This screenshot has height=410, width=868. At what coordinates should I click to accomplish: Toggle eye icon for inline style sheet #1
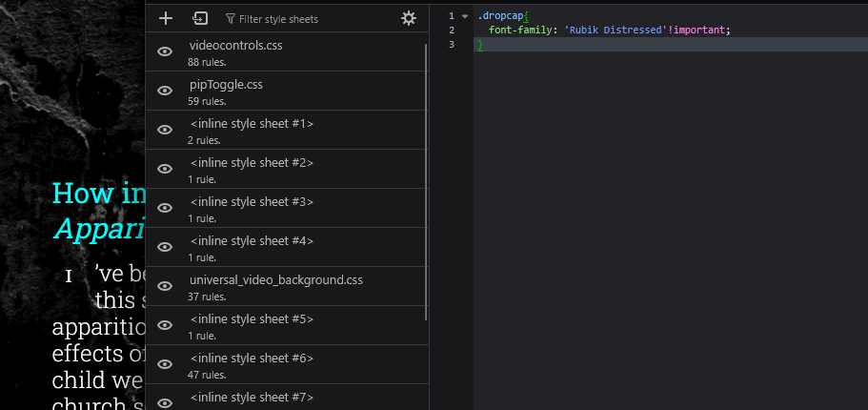tap(165, 130)
